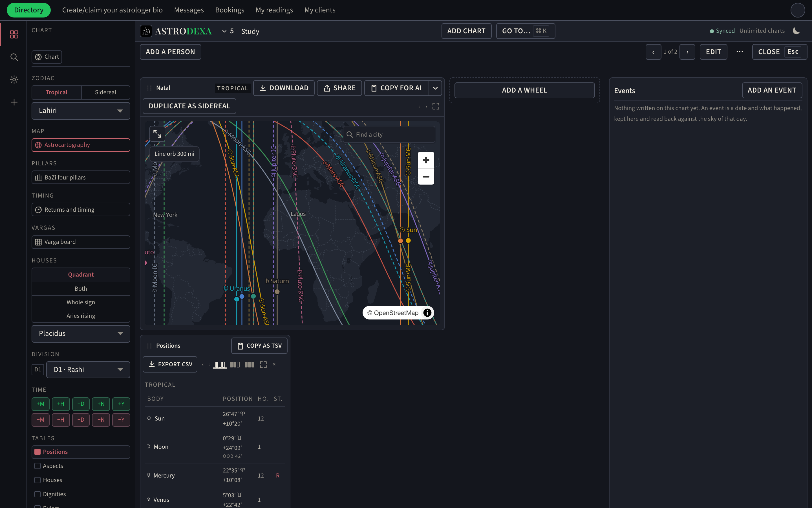The height and width of the screenshot is (508, 812).
Task: Click the plus icon in left sidebar
Action: [x=14, y=102]
